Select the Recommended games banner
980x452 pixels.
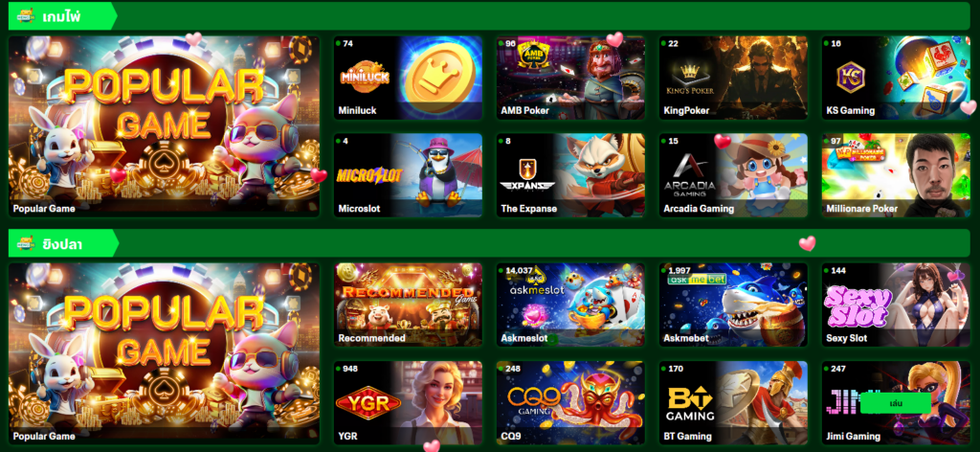[408, 305]
